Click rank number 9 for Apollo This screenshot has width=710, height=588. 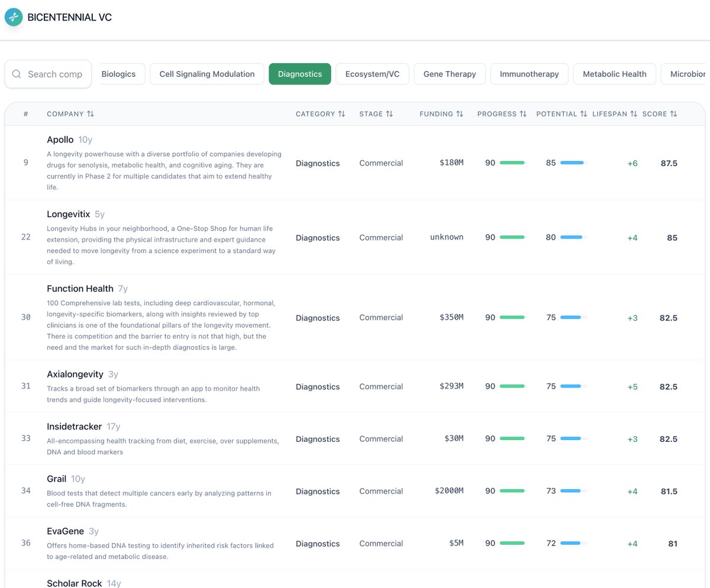[25, 162]
